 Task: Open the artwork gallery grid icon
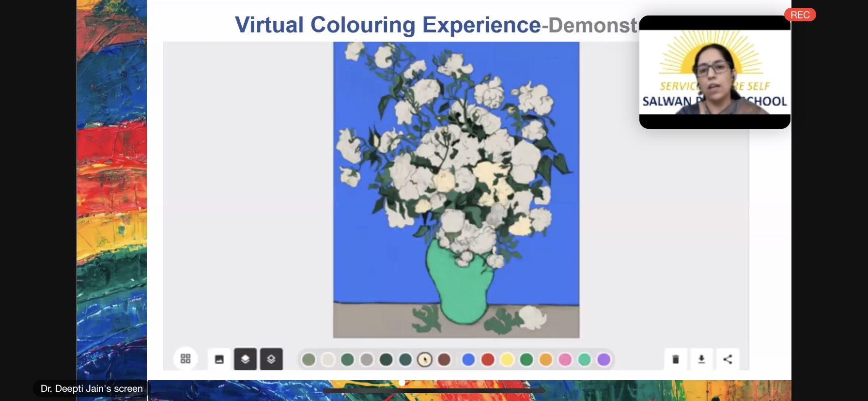(186, 359)
